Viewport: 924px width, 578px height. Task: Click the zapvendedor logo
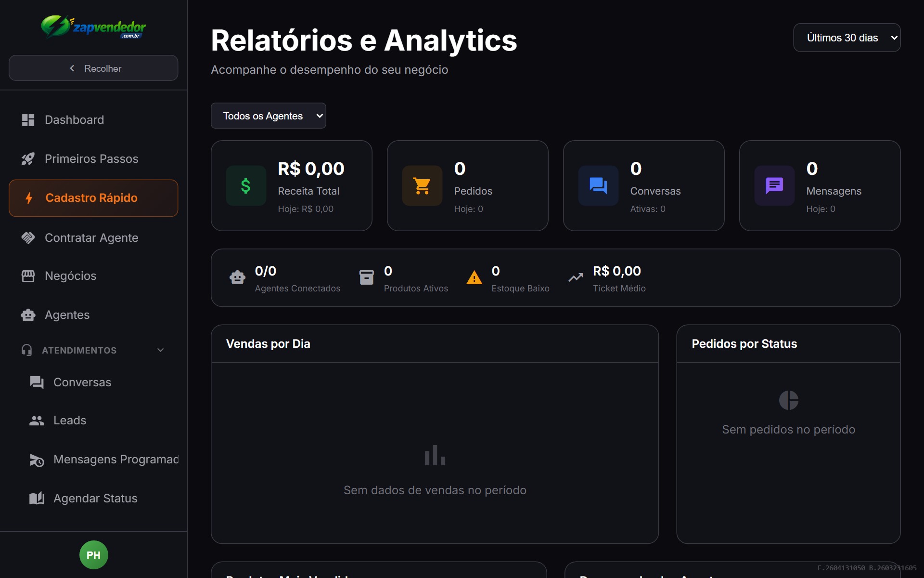[93, 27]
